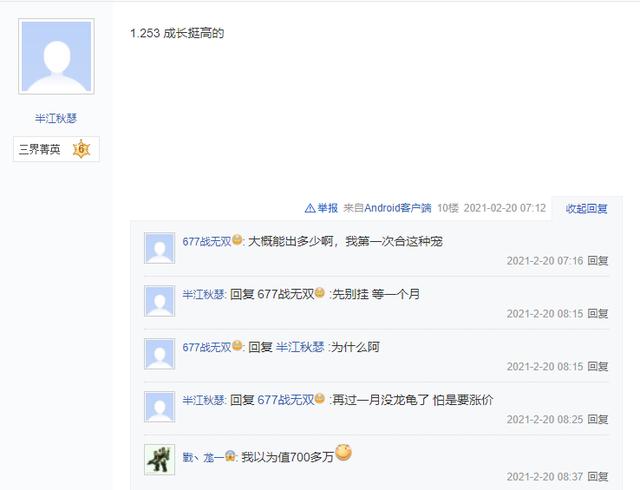Image resolution: width=640 pixels, height=490 pixels.
Task: Reply to the first 08:15 comment
Action: click(x=598, y=314)
